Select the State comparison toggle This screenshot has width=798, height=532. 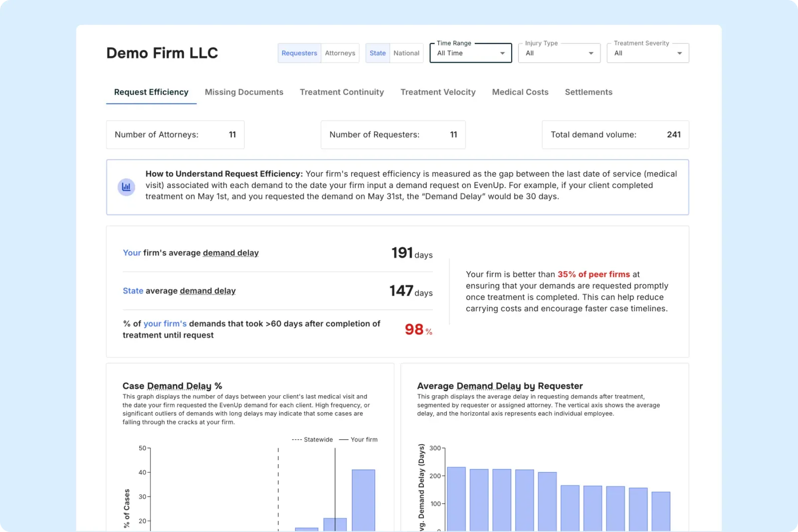[x=378, y=53]
